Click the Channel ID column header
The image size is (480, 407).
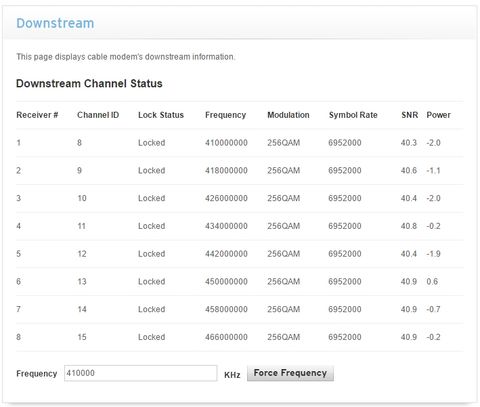(x=98, y=115)
